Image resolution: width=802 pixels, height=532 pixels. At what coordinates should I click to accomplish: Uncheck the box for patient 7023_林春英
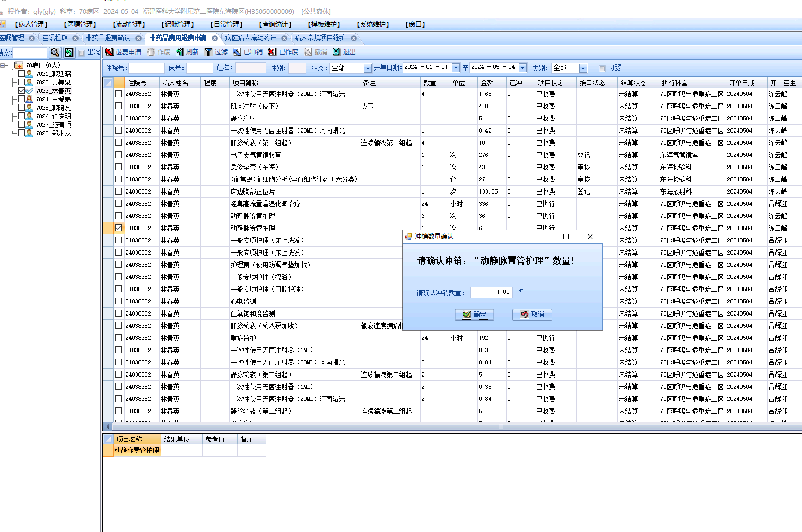coord(22,91)
